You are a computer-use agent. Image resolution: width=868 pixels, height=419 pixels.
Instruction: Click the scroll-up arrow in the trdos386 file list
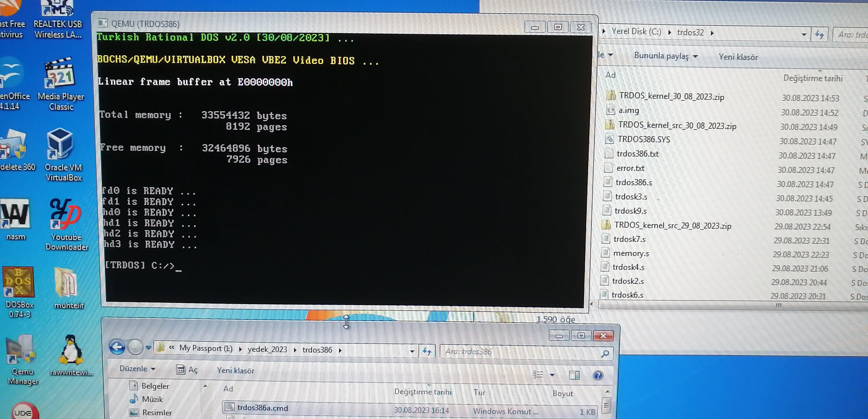pos(607,391)
